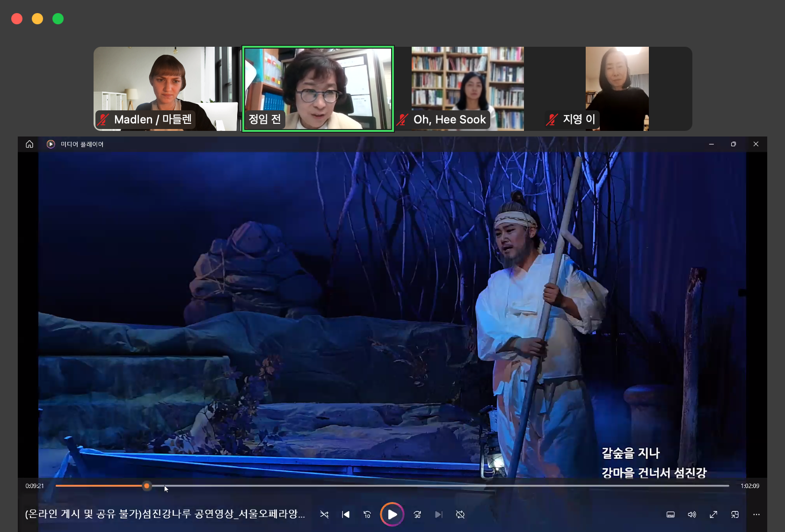
Task: Switch to mini player view
Action: point(735,514)
